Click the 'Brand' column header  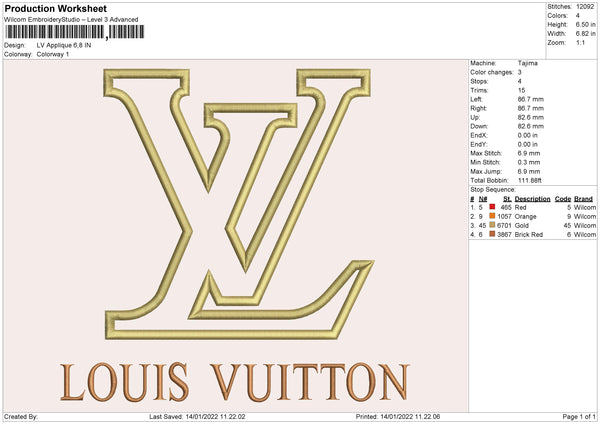click(583, 199)
